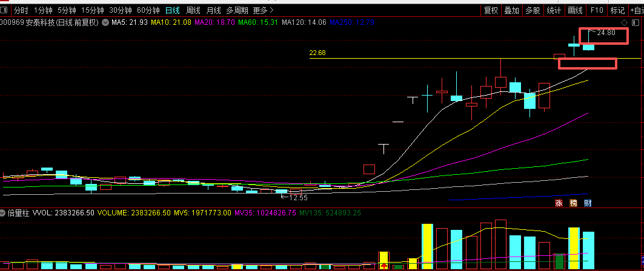This screenshot has height=271, width=644.
Task: Switch to the 周线 weekly tab
Action: tap(193, 10)
